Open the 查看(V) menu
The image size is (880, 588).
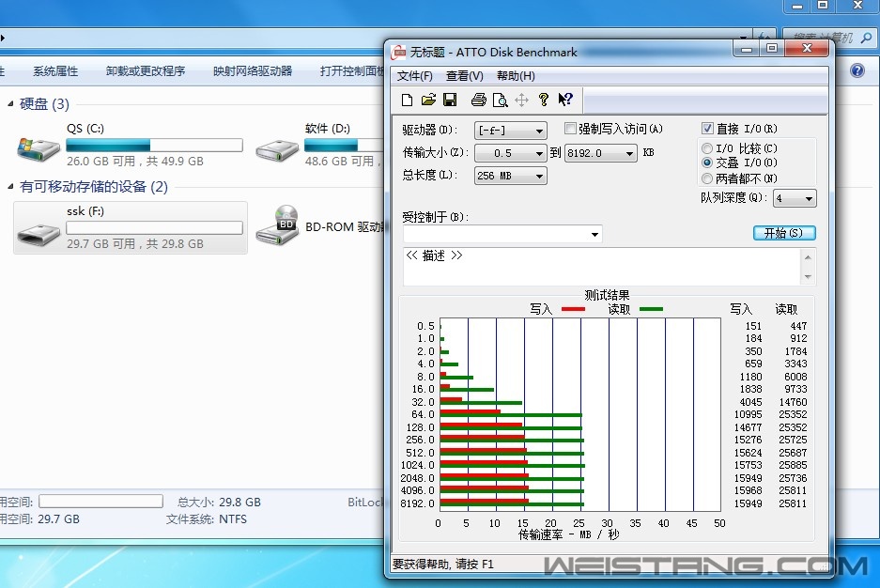pos(464,76)
